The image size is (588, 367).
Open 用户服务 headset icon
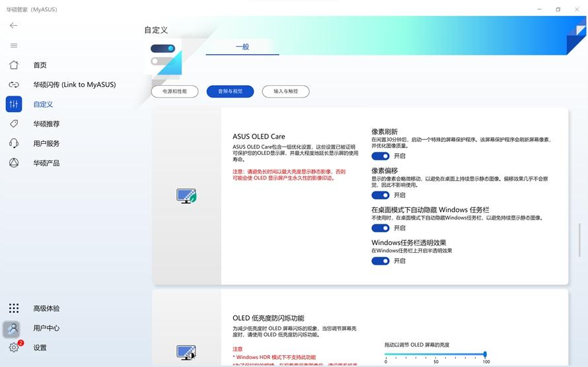pyautogui.click(x=13, y=143)
